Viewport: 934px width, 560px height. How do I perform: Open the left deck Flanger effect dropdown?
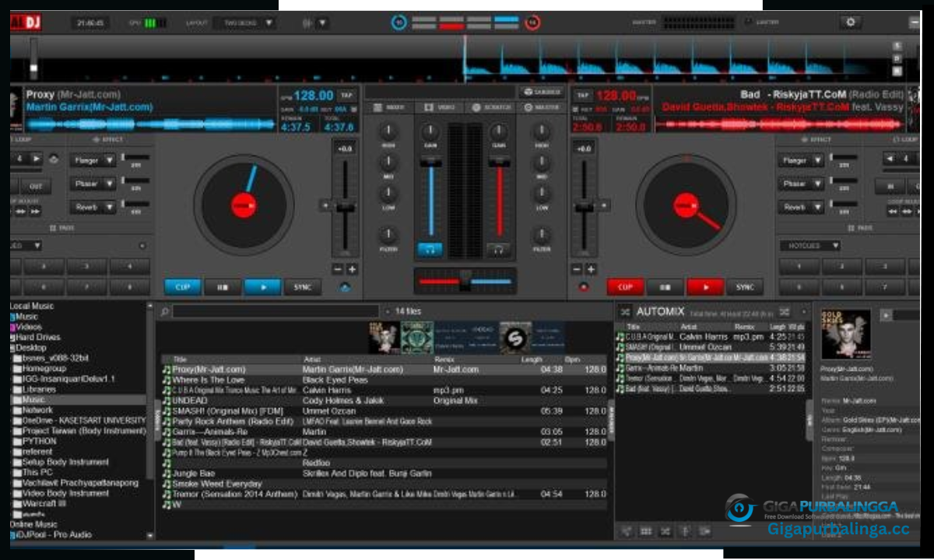tap(93, 160)
